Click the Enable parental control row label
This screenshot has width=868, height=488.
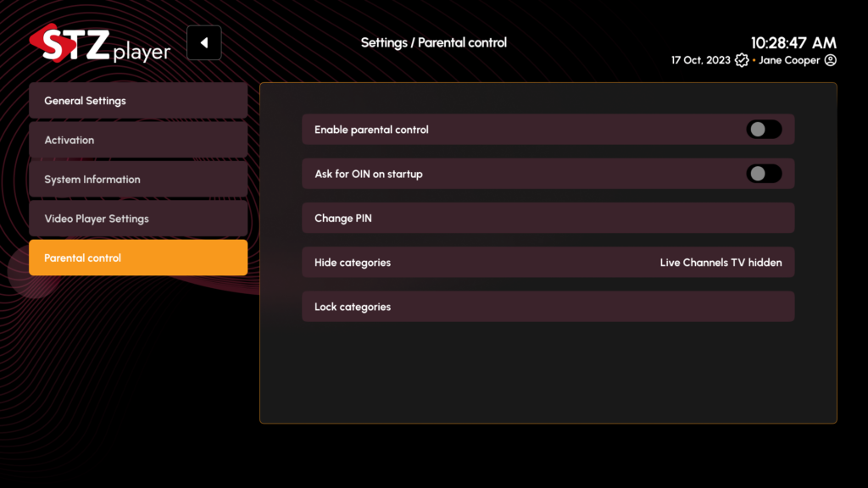click(x=371, y=130)
